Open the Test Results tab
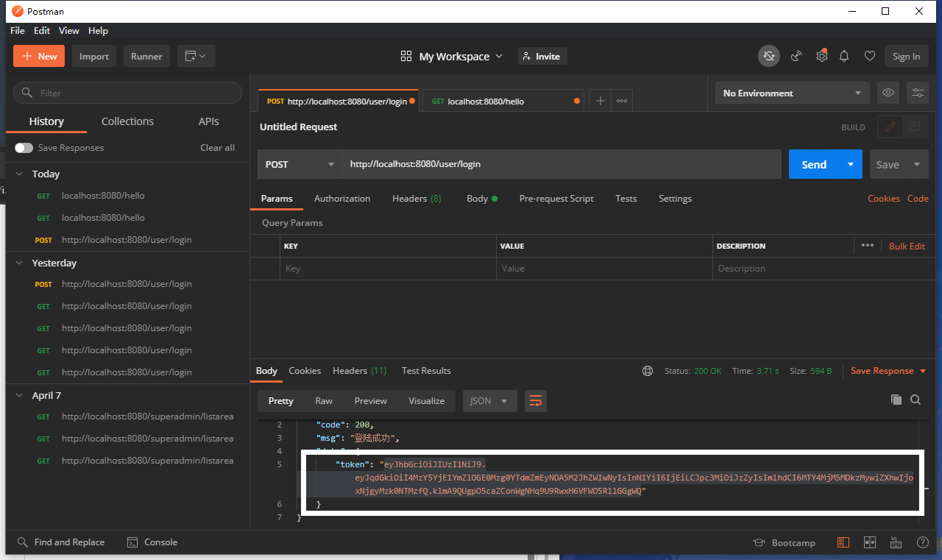Viewport: 942px width, 560px height. point(426,371)
